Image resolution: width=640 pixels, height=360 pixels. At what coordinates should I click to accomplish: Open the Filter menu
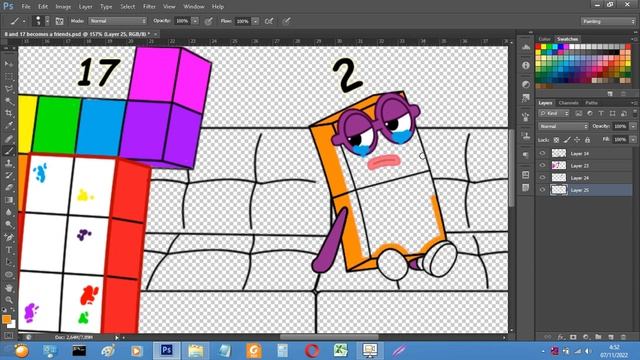(149, 7)
